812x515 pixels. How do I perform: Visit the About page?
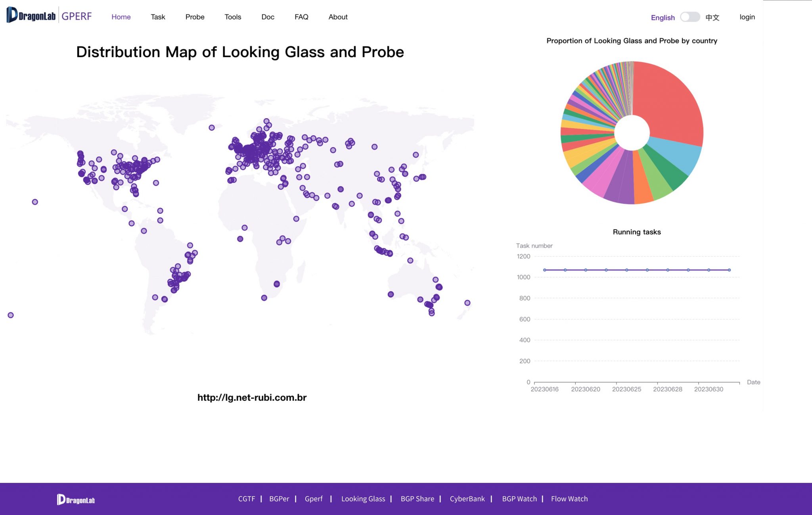pos(338,17)
